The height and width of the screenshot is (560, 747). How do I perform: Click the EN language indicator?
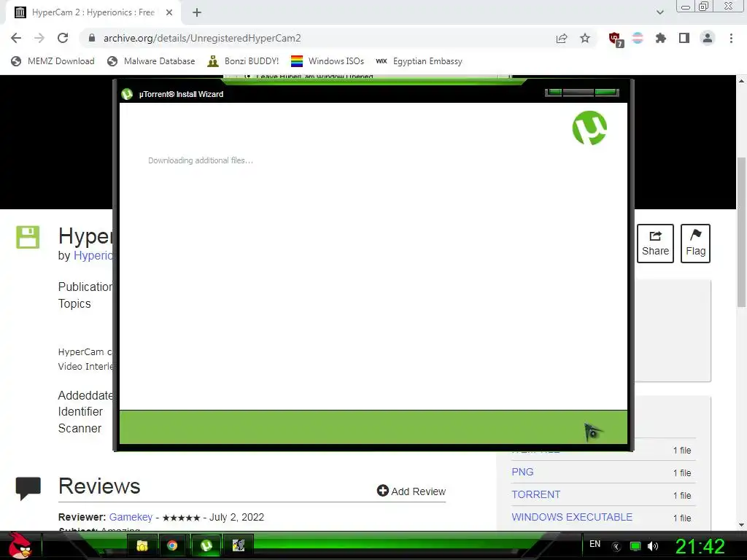(x=595, y=544)
